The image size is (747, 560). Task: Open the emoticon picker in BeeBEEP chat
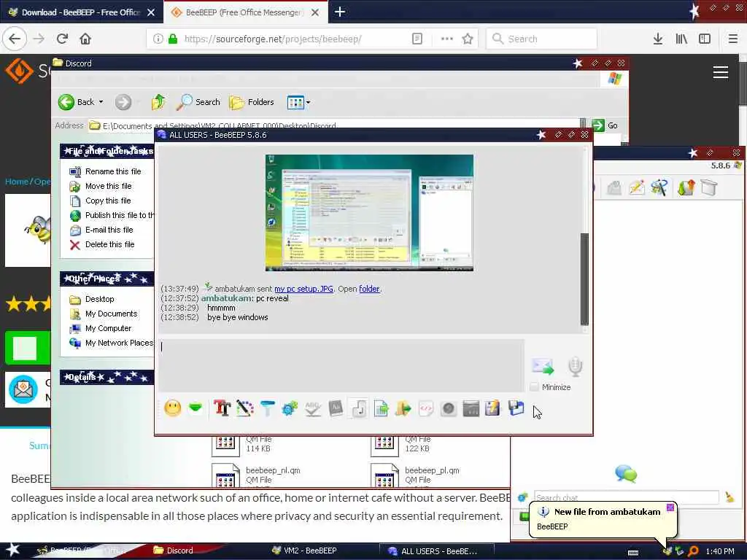[172, 408]
